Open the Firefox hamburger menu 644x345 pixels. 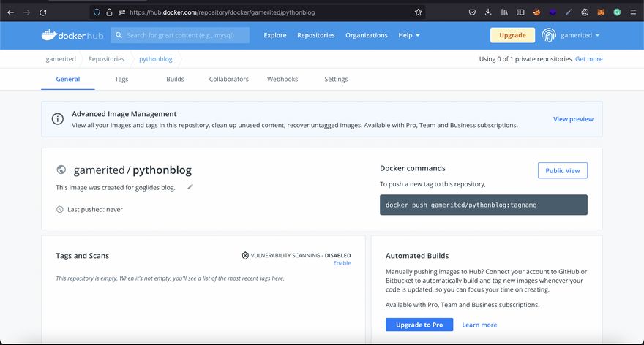(633, 12)
